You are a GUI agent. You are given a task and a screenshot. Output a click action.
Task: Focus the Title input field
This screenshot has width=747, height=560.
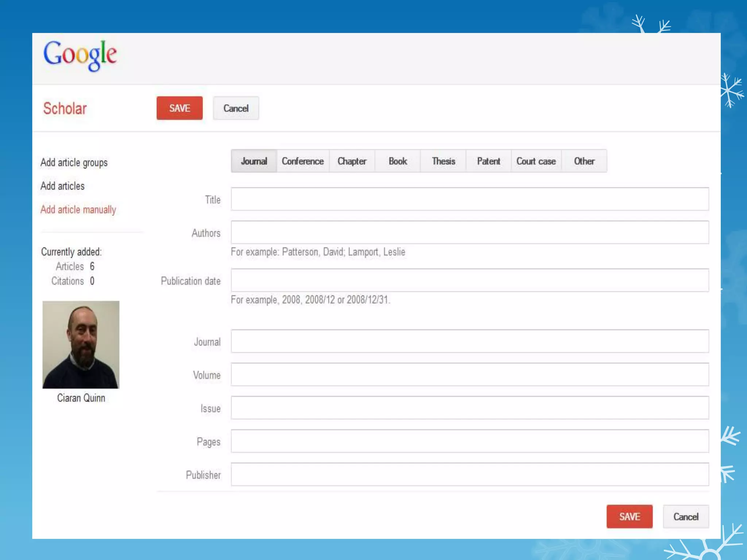tap(470, 199)
